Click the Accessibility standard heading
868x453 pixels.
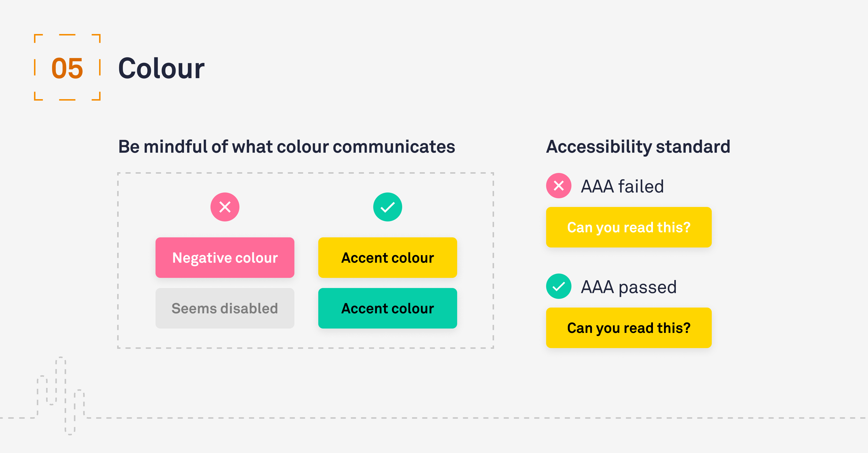coord(638,147)
